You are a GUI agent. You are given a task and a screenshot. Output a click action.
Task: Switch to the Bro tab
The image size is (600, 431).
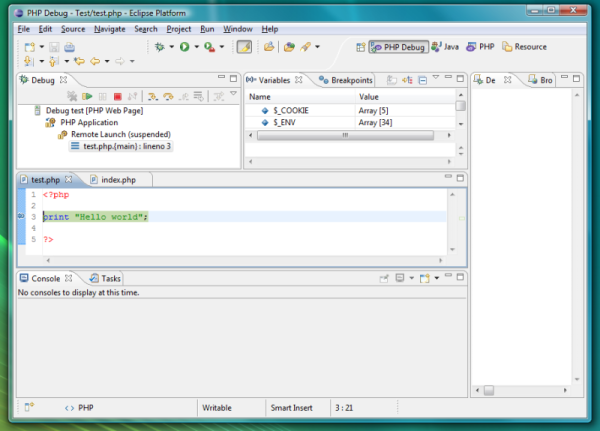pos(540,80)
